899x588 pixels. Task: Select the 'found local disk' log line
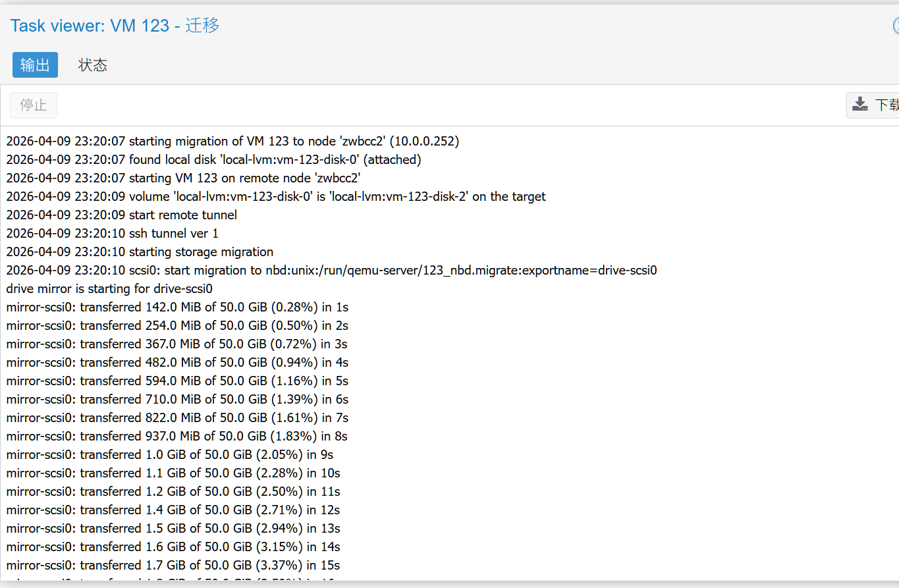pyautogui.click(x=213, y=159)
